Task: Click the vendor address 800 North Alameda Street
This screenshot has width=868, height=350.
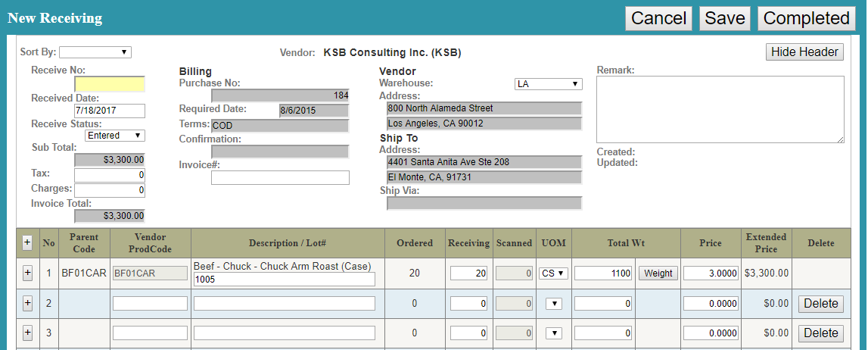Action: (x=484, y=108)
